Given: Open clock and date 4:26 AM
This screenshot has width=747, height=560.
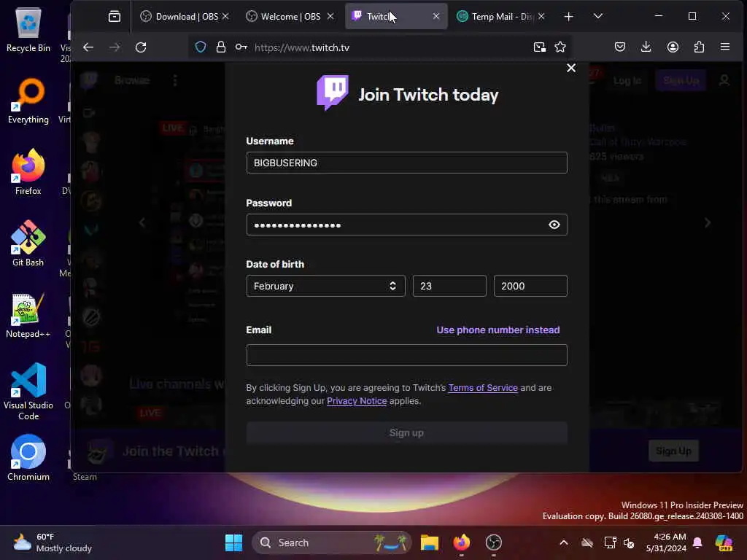Looking at the screenshot, I should pos(665,542).
